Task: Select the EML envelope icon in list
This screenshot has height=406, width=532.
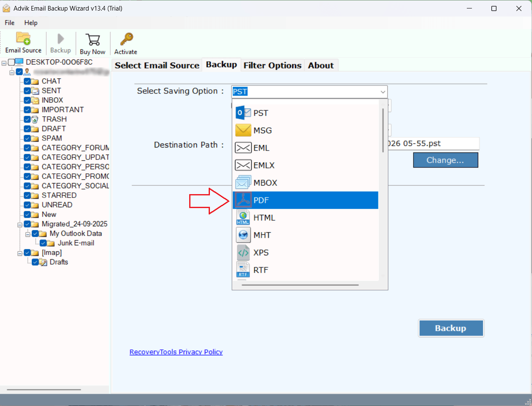Action: pyautogui.click(x=243, y=148)
